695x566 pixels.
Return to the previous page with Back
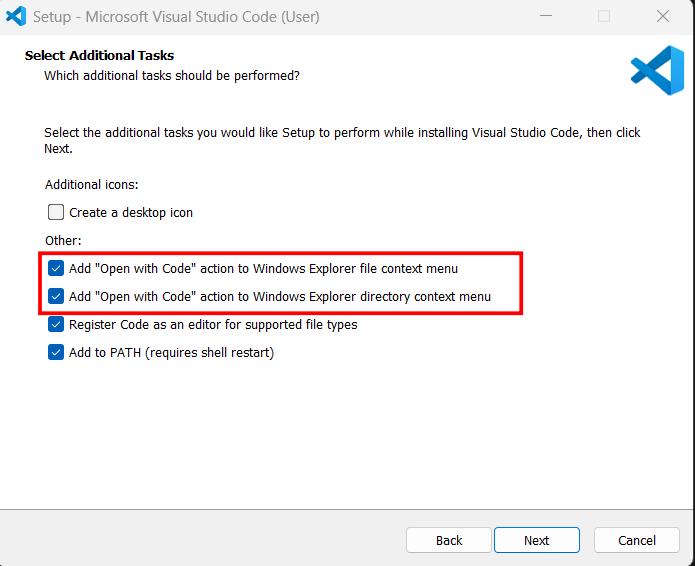point(449,540)
